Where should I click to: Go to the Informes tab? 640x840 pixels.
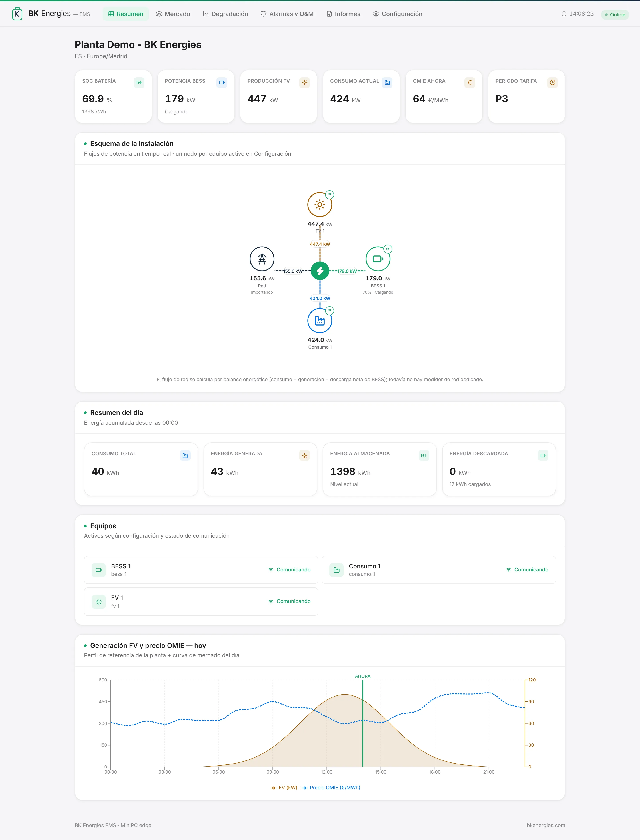(343, 14)
